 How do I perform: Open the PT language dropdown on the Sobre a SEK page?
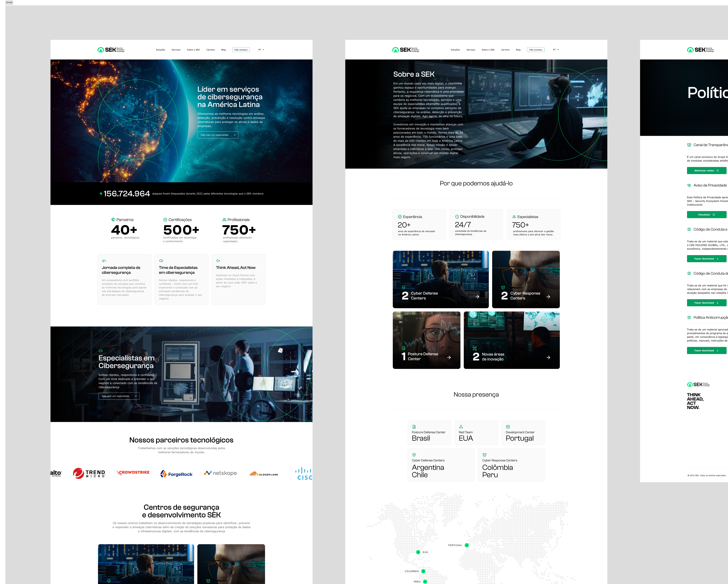[556, 50]
